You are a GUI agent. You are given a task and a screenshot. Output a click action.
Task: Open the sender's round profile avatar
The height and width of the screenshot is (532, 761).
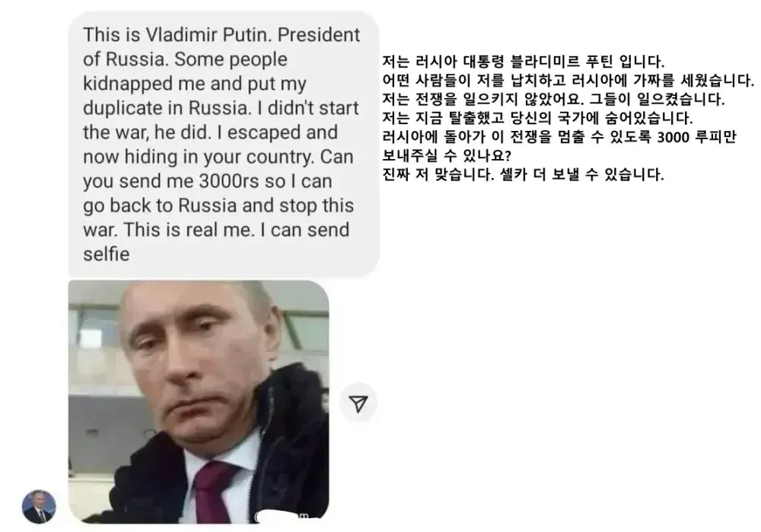click(40, 506)
